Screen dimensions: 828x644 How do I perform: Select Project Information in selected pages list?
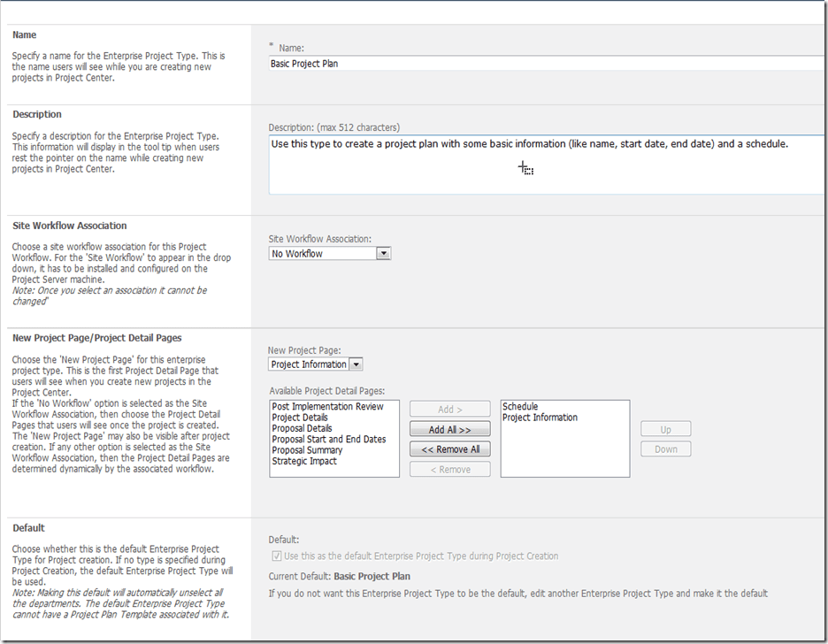click(x=540, y=418)
